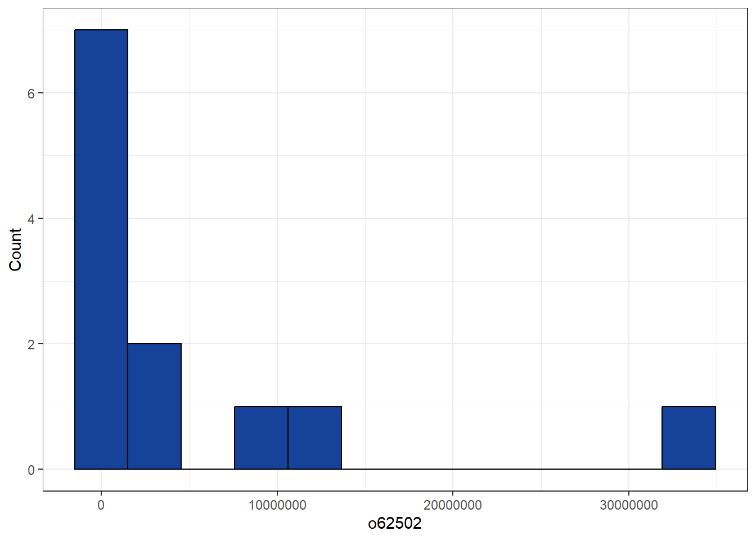
Task: Click the tallest histogram bar at zero
Action: (x=101, y=249)
